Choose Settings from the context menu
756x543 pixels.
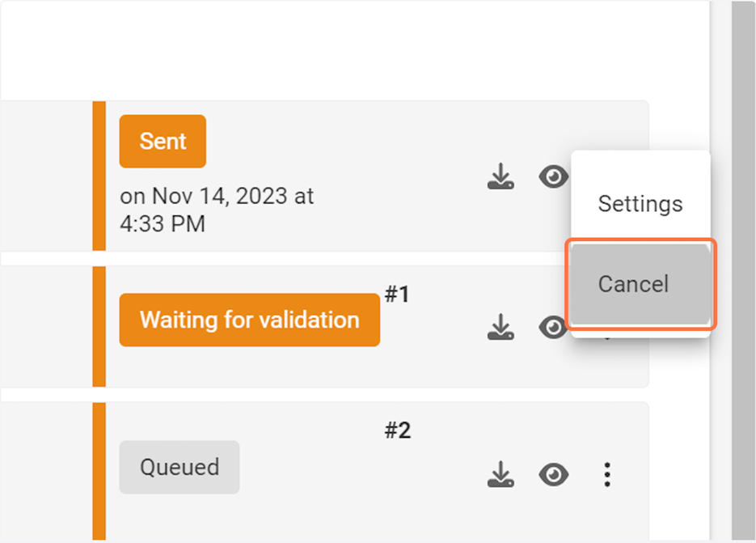click(x=640, y=203)
